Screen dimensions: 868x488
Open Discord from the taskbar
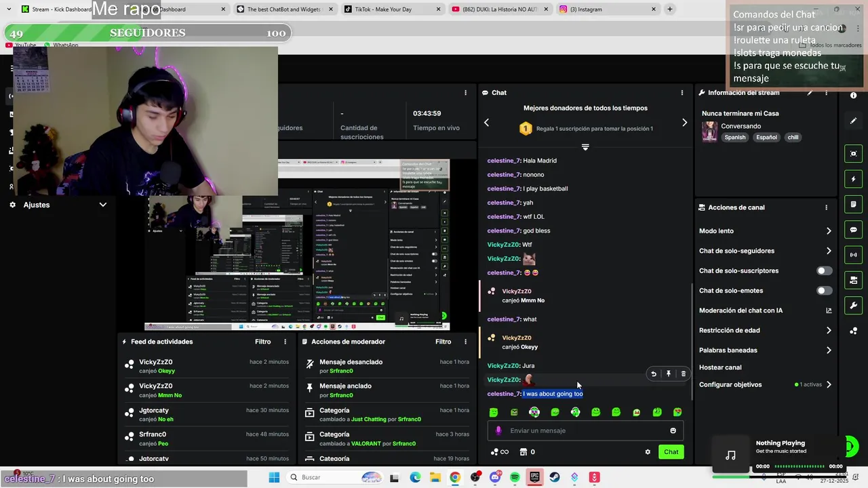coord(495,478)
